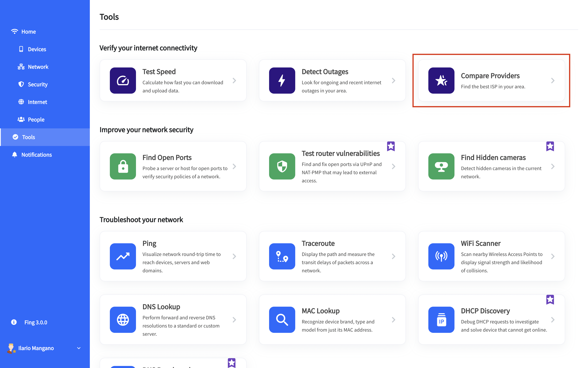The width and height of the screenshot is (588, 368).
Task: Click the chevron on the WiFi Scanner card
Action: click(x=553, y=256)
